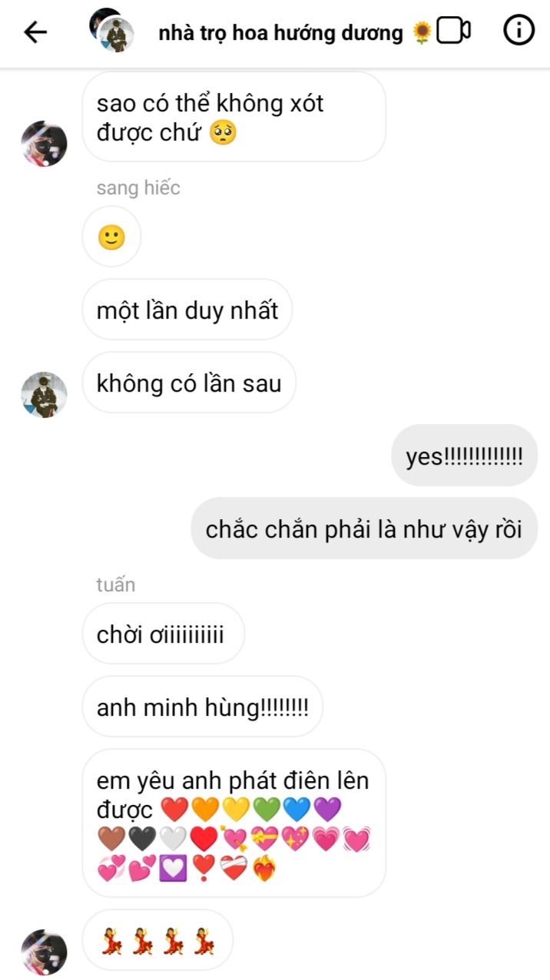The width and height of the screenshot is (550, 980).
Task: Tap the 'chắc chắn phải là như vậy rồi' bubble
Action: pyautogui.click(x=364, y=528)
